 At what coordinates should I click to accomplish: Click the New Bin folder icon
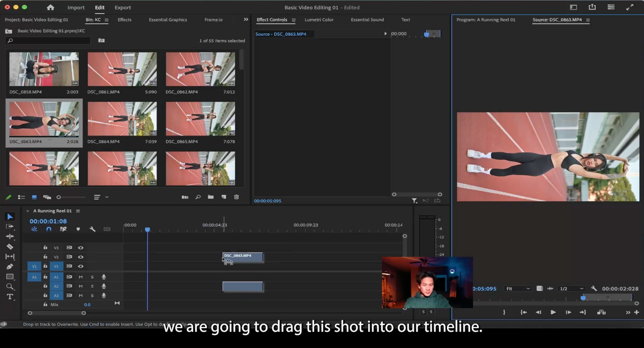pos(210,197)
